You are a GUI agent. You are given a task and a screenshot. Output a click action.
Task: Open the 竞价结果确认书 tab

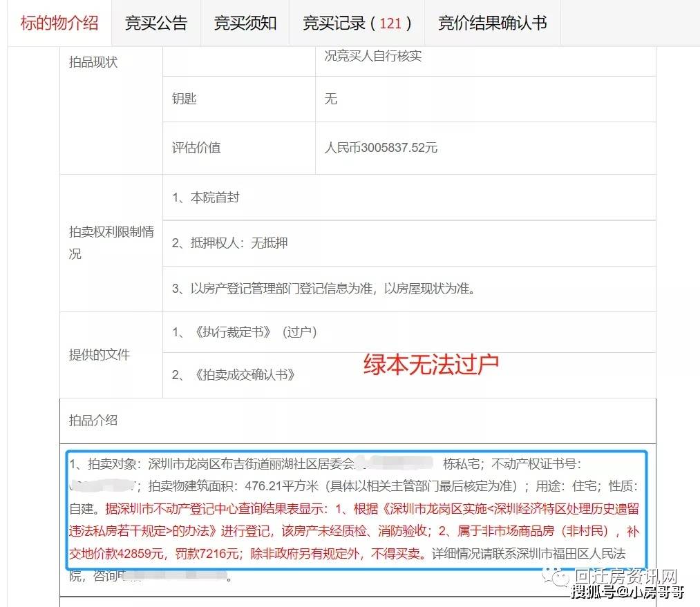click(x=492, y=23)
